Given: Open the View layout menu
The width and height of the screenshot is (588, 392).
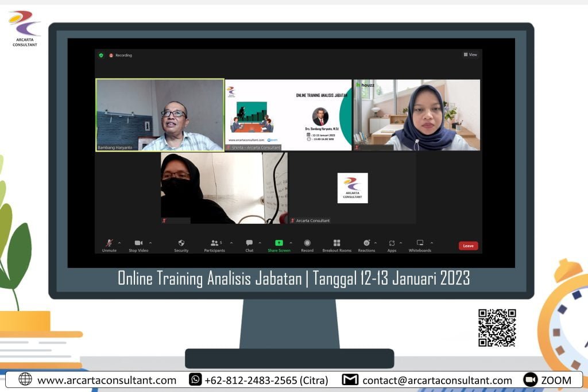Looking at the screenshot, I should (470, 55).
